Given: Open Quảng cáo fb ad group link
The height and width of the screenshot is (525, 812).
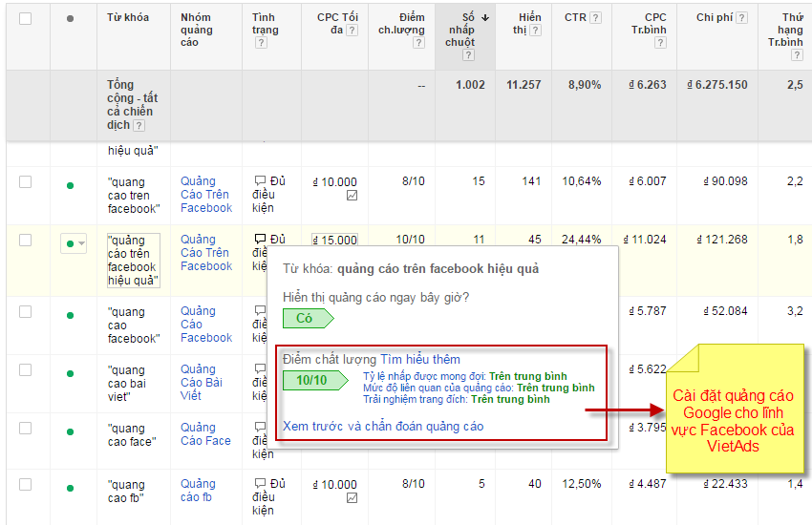Looking at the screenshot, I should coord(198,491).
